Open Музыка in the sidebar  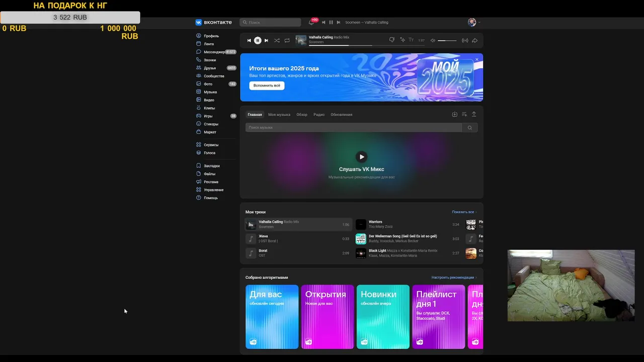click(210, 93)
